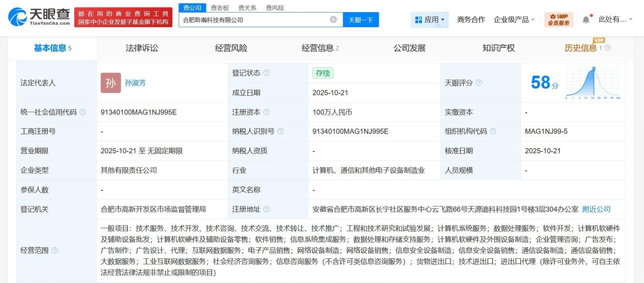
Task: Click the 58分 score value
Action: pos(544,83)
